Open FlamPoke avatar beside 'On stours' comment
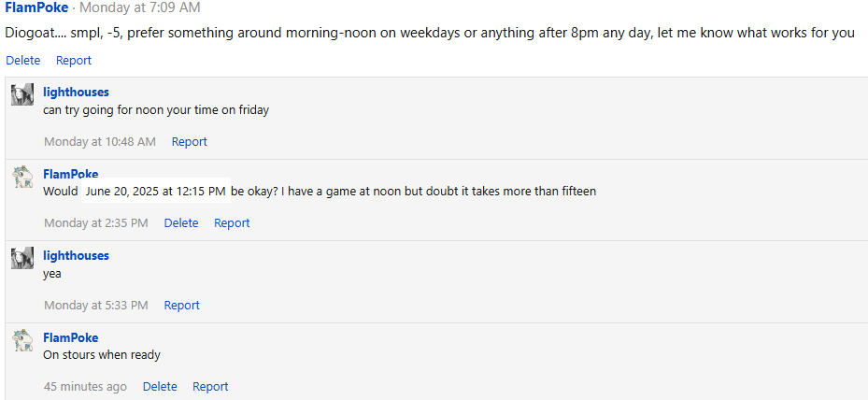The height and width of the screenshot is (400, 868). click(22, 340)
